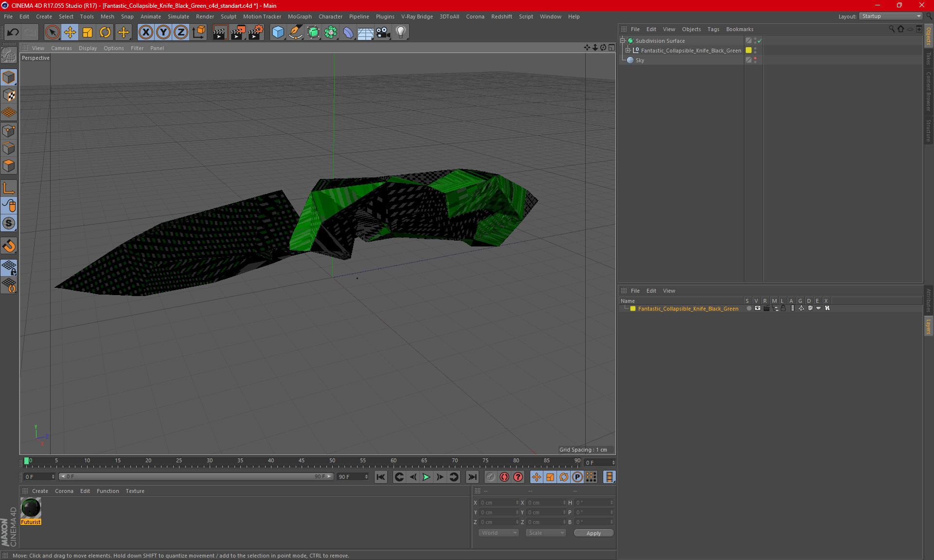The height and width of the screenshot is (560, 934).
Task: Switch to Texture mode
Action: pyautogui.click(x=9, y=95)
